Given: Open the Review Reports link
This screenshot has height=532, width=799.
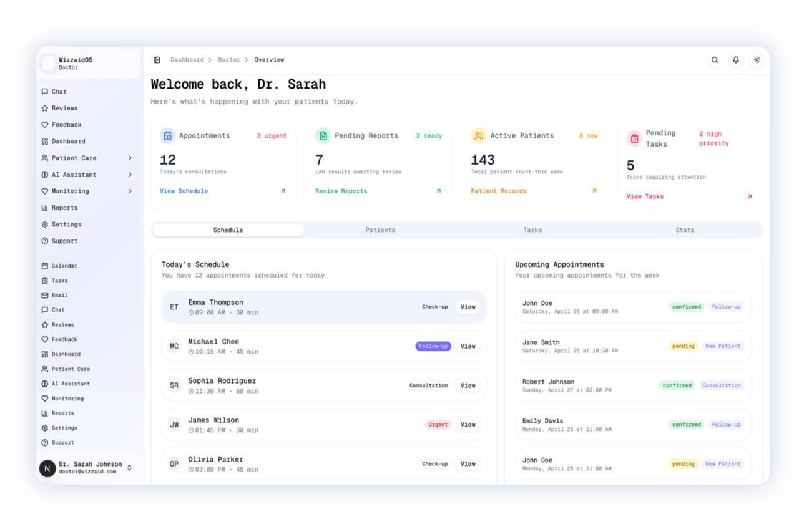Looking at the screenshot, I should [340, 191].
